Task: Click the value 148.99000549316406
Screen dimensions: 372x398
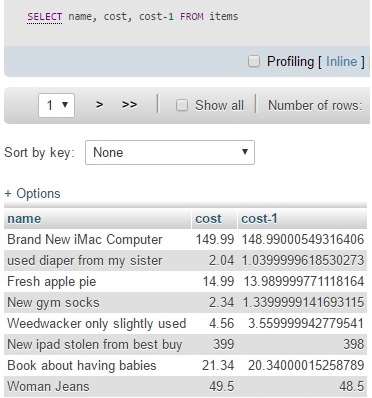Action: 303,239
